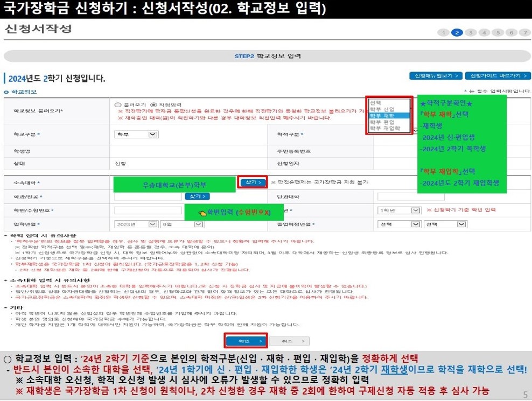Screen dimensions: 532x401
Task: Go to step 1 indicator
Action: point(443,33)
